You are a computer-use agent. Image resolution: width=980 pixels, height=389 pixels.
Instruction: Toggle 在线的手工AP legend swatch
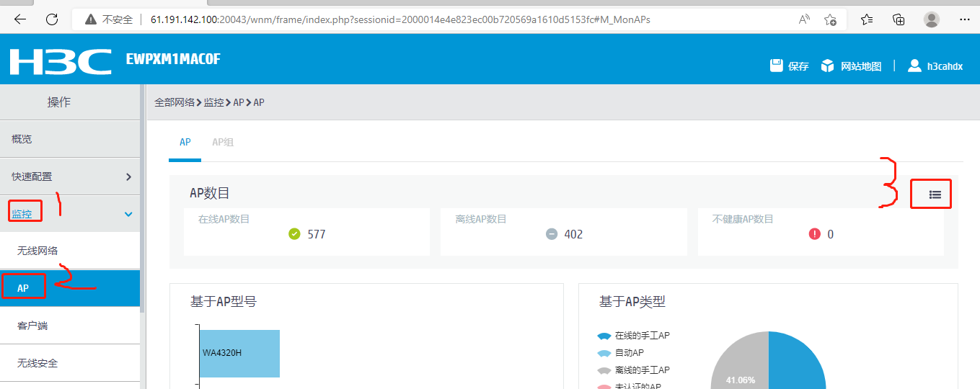tap(604, 336)
